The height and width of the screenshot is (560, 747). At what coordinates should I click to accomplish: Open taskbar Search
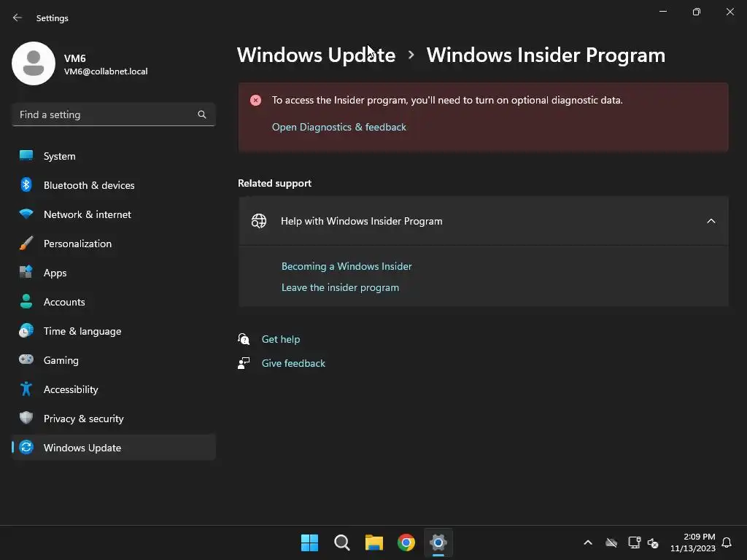tap(342, 542)
